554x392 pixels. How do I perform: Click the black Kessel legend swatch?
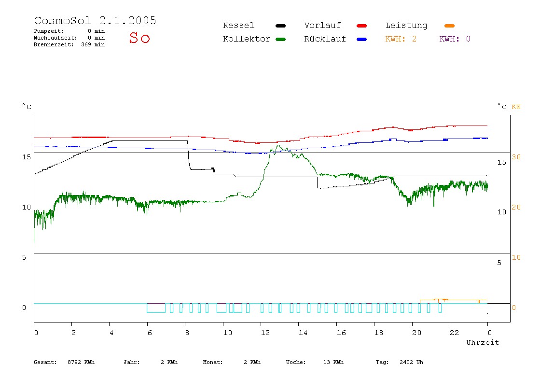point(280,26)
